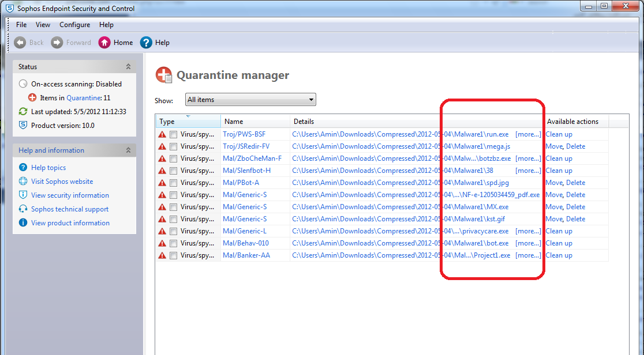Click the Back arrow icon
This screenshot has height=355, width=644.
pos(20,42)
